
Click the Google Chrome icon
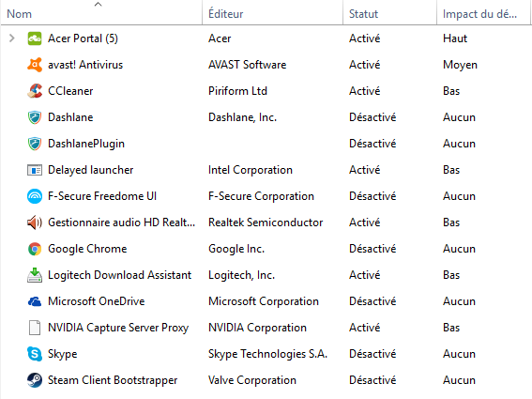tap(35, 249)
